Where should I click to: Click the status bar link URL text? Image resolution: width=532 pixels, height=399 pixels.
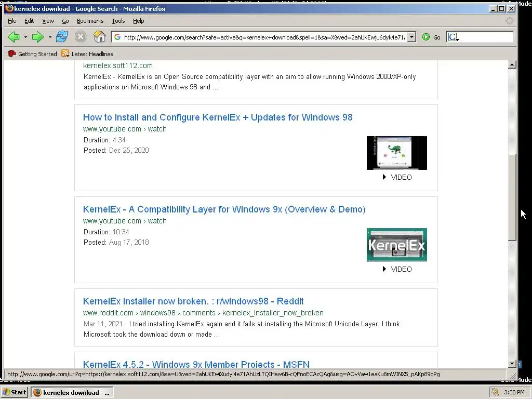tap(223, 374)
